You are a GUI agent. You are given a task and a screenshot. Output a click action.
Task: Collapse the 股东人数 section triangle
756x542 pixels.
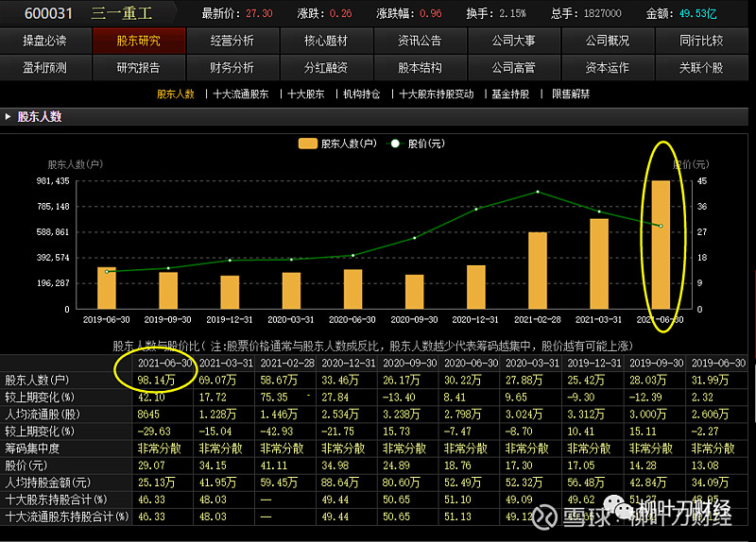(x=8, y=116)
